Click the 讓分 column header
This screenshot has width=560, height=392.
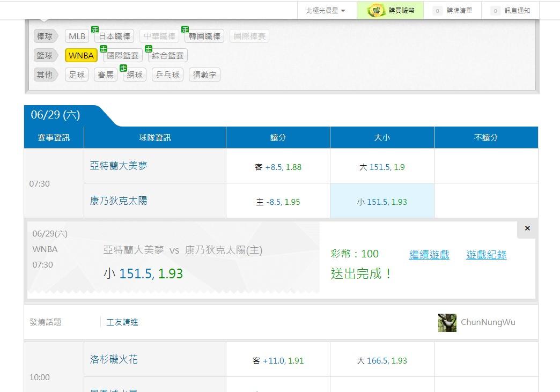tap(278, 137)
